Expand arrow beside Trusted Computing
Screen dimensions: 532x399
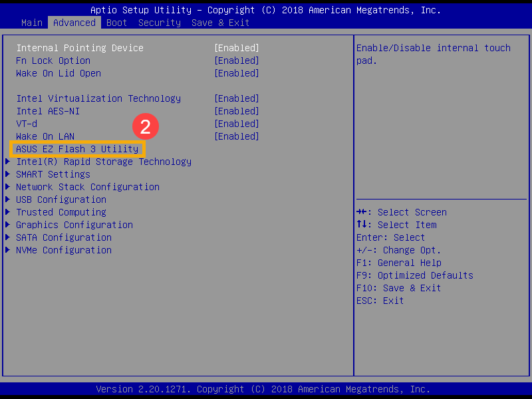[7, 212]
